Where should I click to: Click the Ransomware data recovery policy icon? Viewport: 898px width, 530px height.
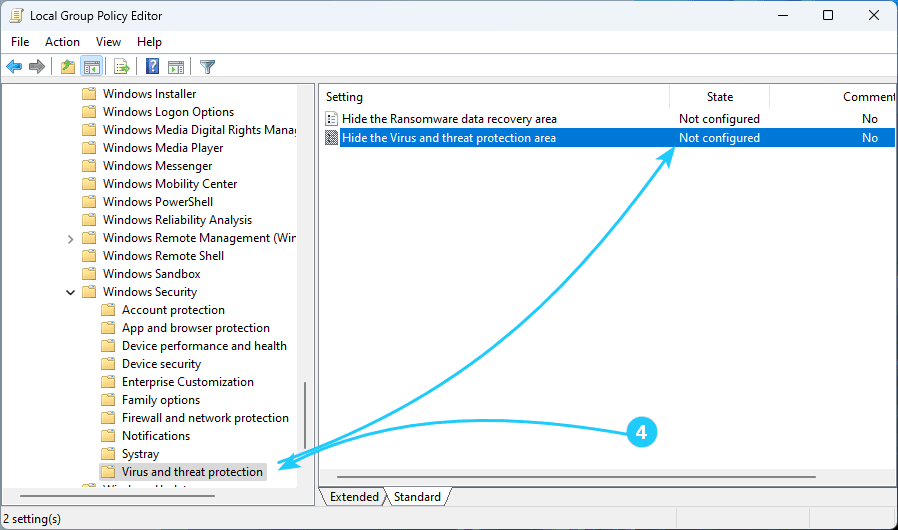(x=332, y=119)
